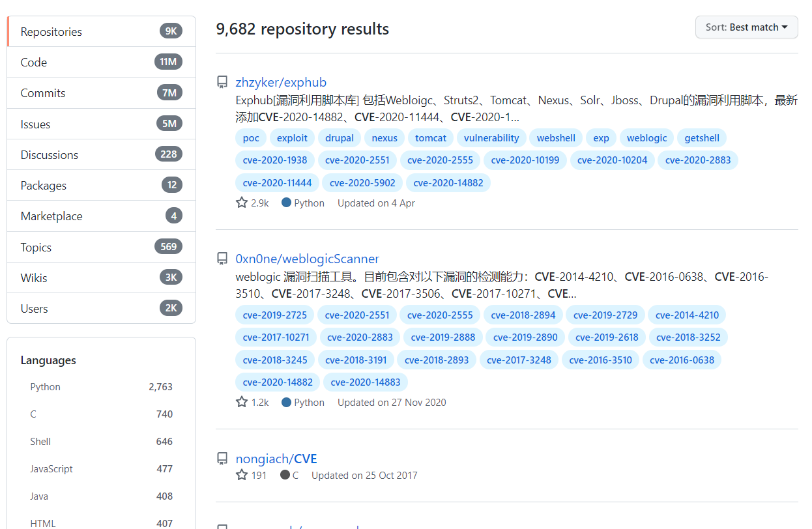Click C language dot on nongiach/CVE

pyautogui.click(x=285, y=475)
